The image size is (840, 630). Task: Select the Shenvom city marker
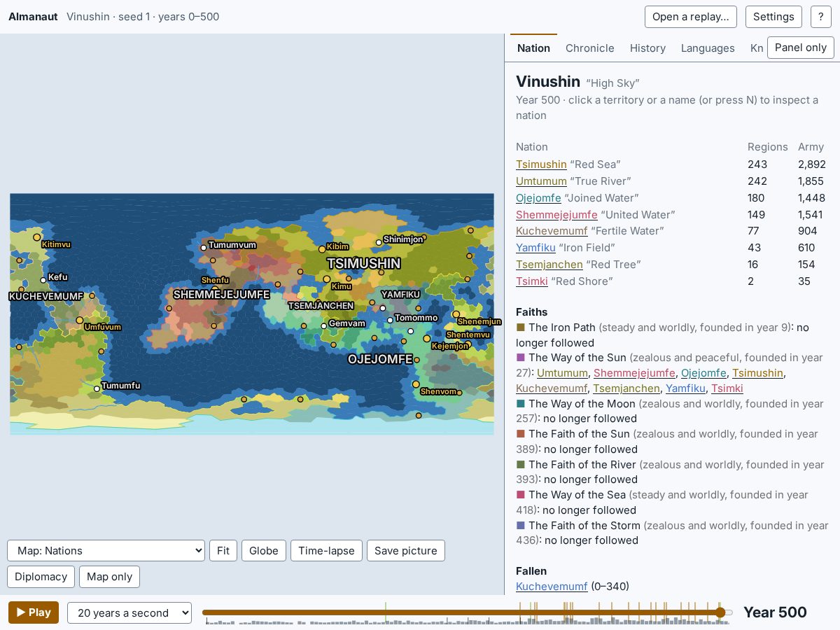point(416,384)
